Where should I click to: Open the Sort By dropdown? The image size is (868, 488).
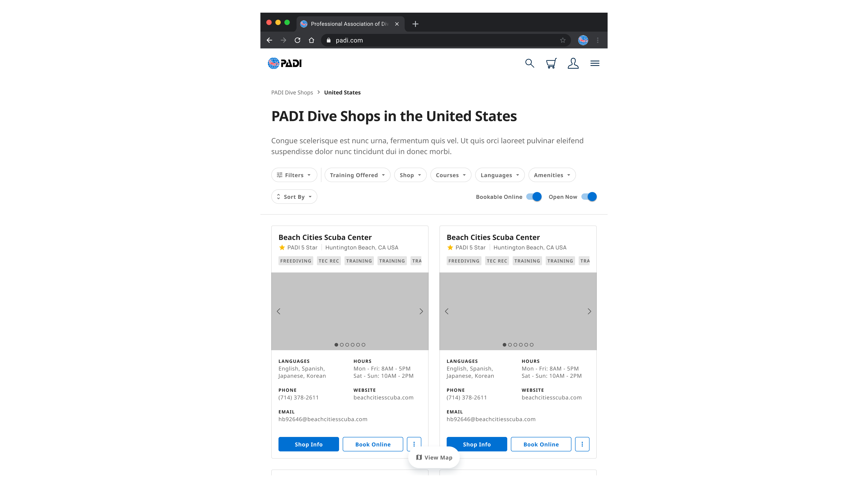(294, 197)
